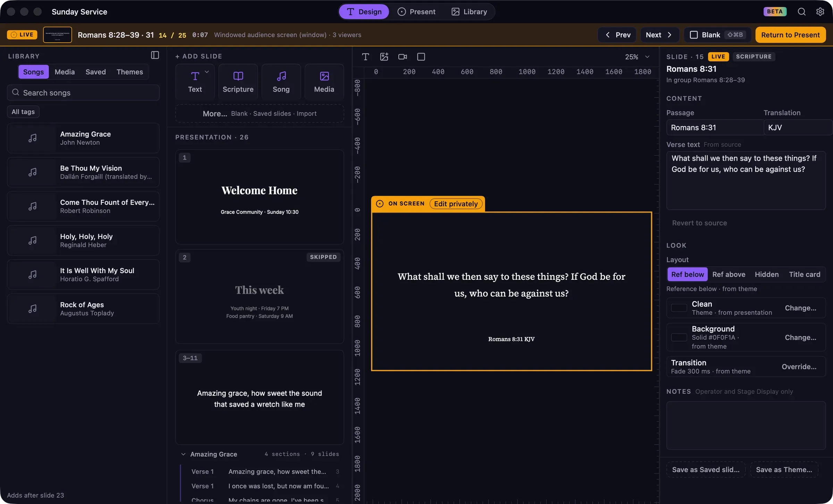Select the Text tool in canvas toolbar
The image size is (833, 504).
[x=365, y=57]
